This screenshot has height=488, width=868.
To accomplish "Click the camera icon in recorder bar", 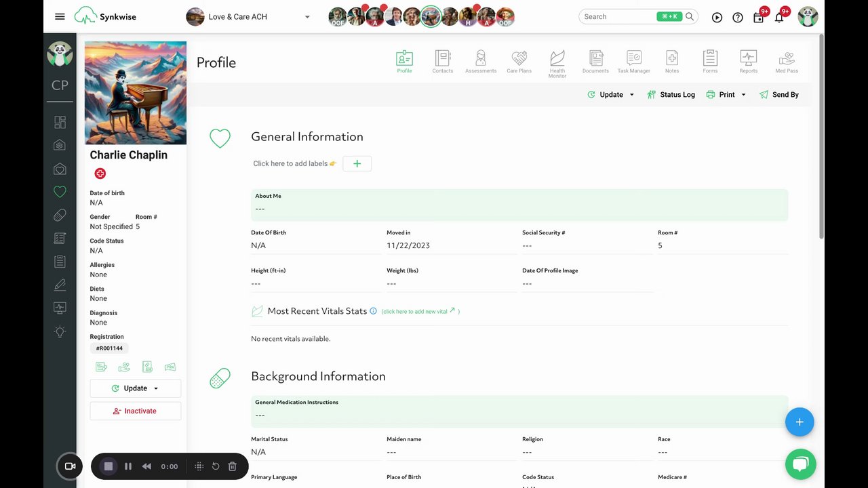I will click(69, 466).
